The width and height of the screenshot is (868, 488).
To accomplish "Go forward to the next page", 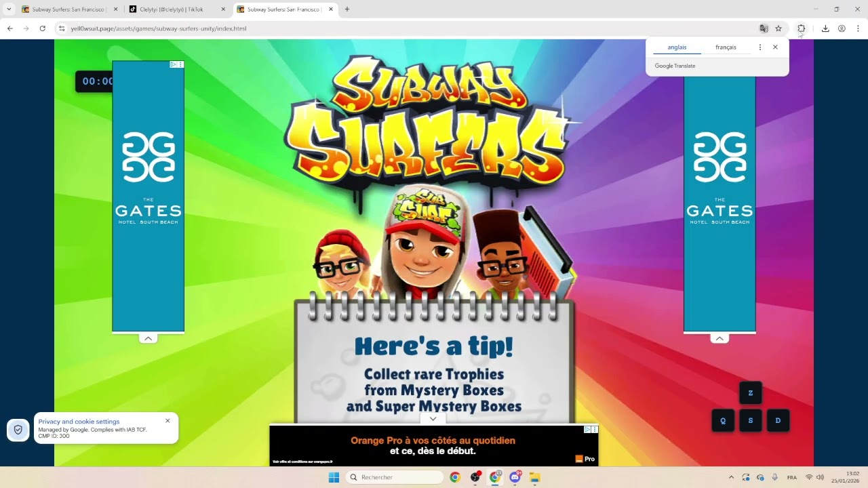I will tap(26, 28).
